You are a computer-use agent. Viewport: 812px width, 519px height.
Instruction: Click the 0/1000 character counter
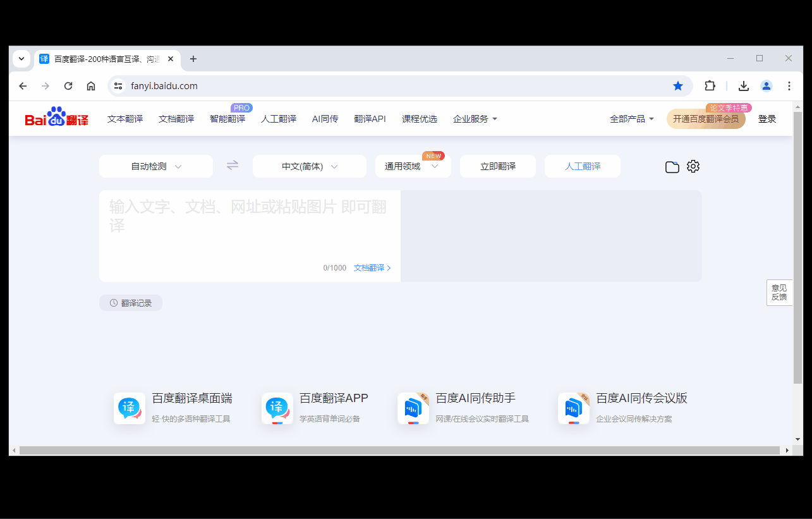tap(335, 268)
